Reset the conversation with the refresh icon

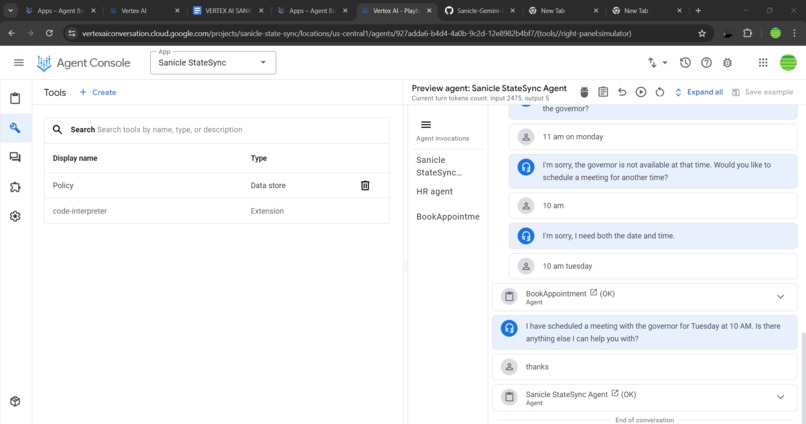tap(660, 93)
